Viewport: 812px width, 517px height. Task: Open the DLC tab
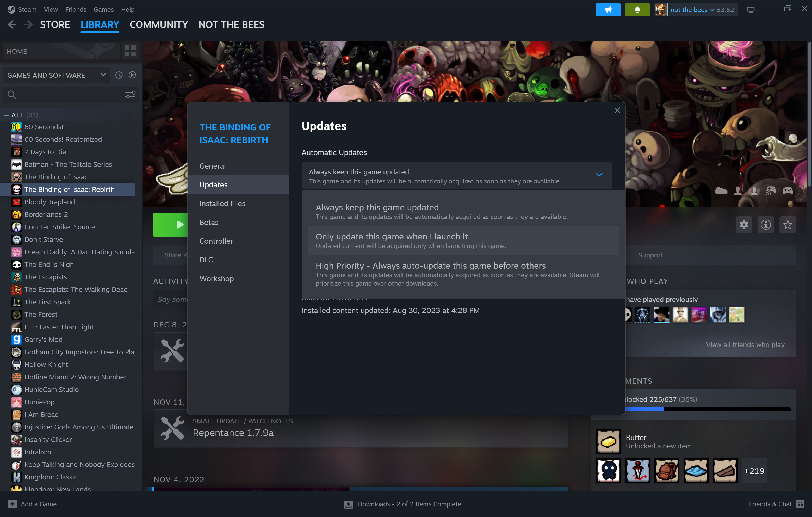point(238,260)
